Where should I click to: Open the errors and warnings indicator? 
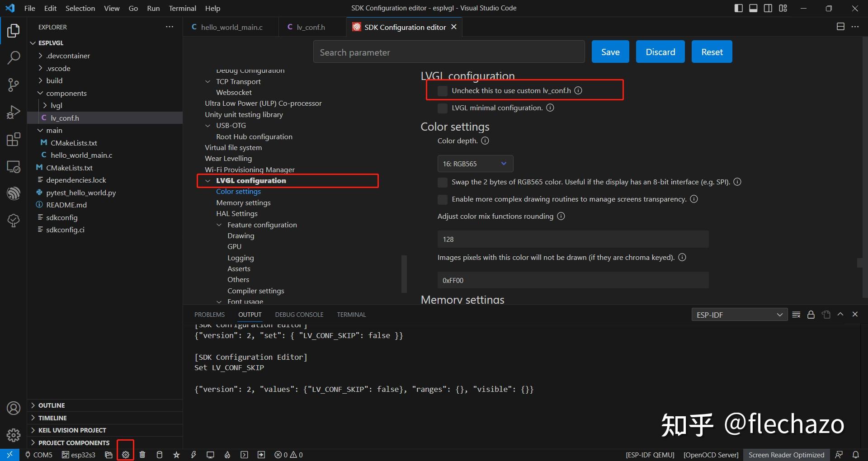[x=289, y=455]
